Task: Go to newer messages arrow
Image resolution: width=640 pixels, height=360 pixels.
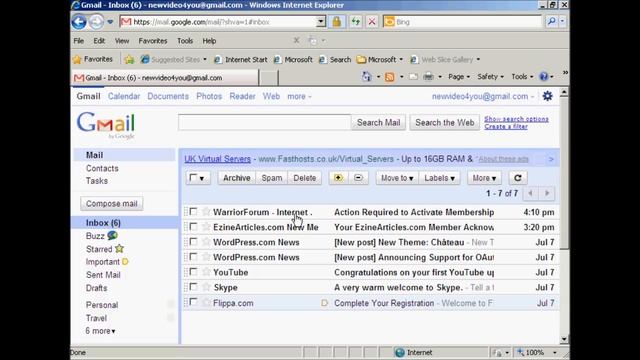Action: click(x=531, y=193)
